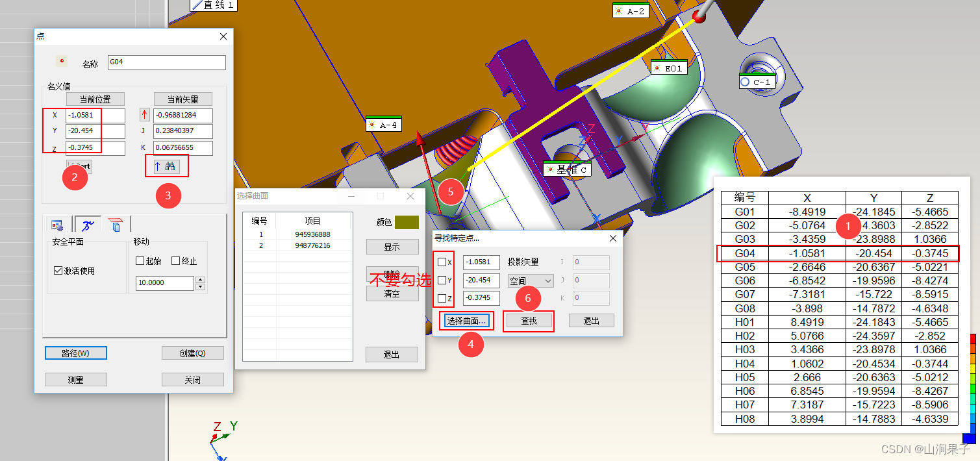Click the 编号 column header in surface list
The width and height of the screenshot is (980, 461).
pos(260,221)
